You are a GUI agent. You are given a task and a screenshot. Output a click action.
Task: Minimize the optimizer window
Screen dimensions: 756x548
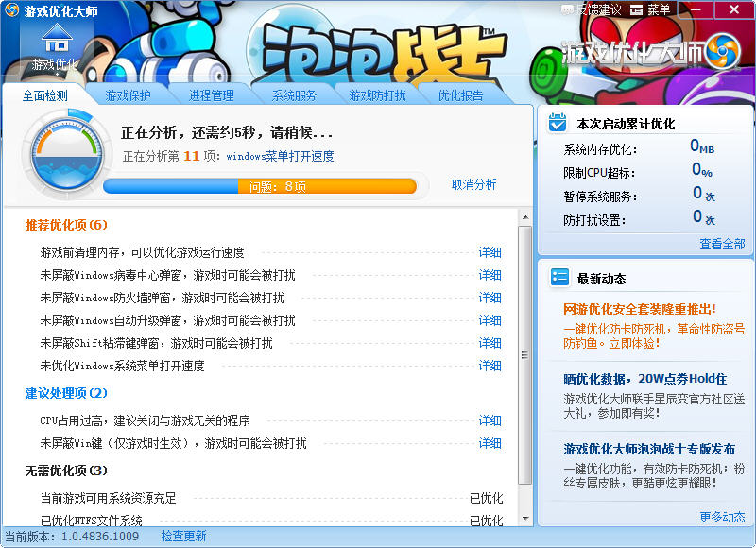tap(696, 9)
